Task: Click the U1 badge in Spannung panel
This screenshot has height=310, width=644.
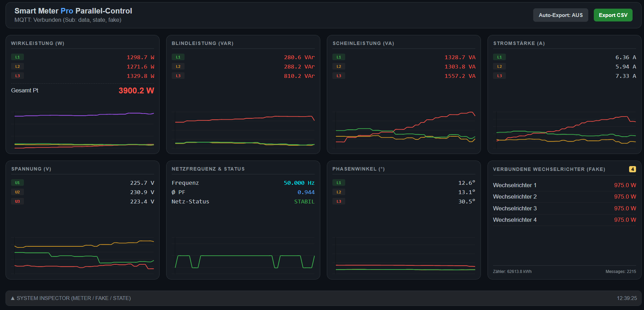Action: pyautogui.click(x=17, y=183)
